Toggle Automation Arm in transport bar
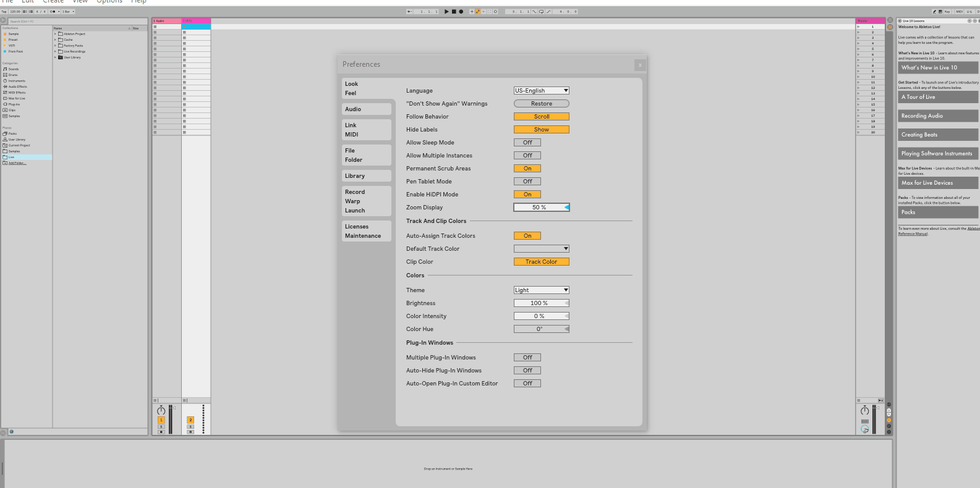980x488 pixels. pyautogui.click(x=478, y=12)
